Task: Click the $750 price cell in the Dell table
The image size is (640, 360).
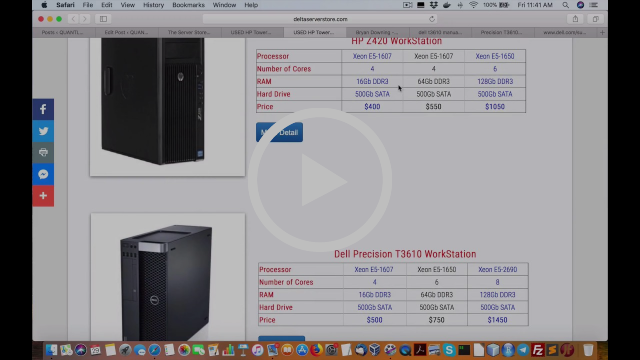Action: (x=436, y=320)
